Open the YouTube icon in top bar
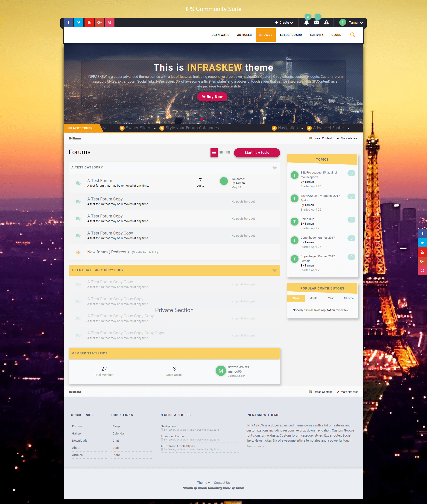The width and height of the screenshot is (427, 504). coord(89,23)
